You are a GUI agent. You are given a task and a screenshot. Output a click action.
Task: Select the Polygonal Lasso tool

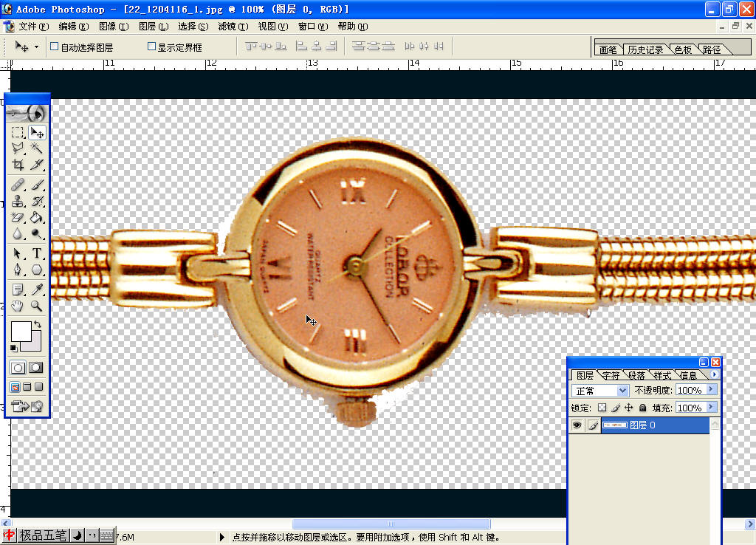point(18,148)
